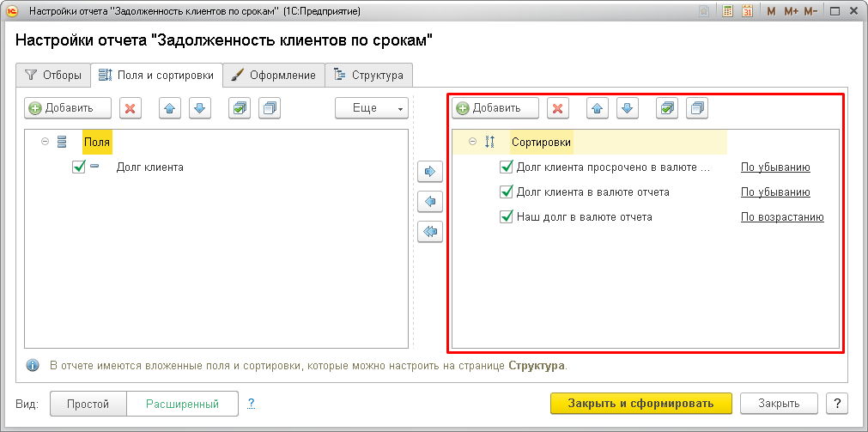Open the Оформление tab
The height and width of the screenshot is (432, 868).
(274, 75)
